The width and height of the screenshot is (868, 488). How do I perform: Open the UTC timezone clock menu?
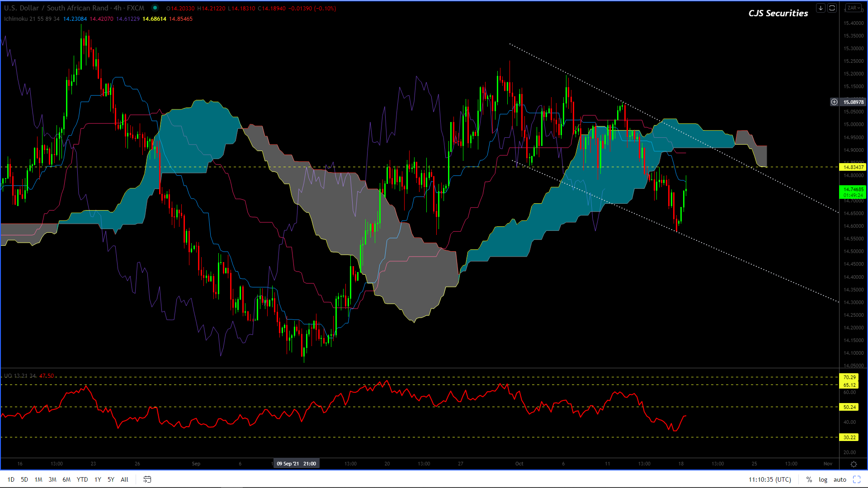coord(770,479)
